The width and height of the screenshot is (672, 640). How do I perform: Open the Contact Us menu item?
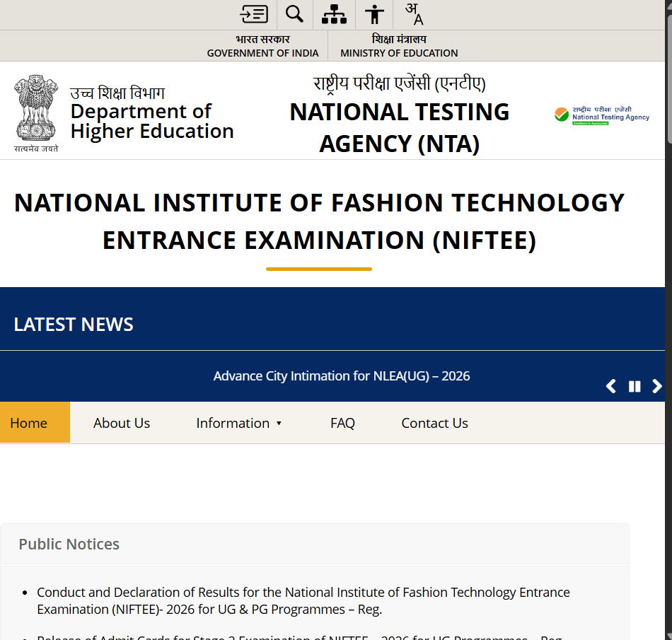[434, 423]
